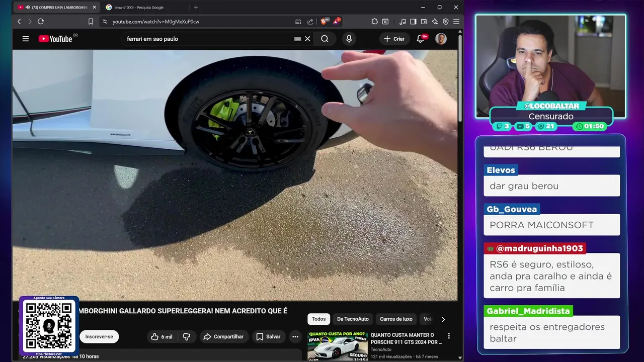
Task: Open the on-screen keyboard icon in search box
Action: click(x=298, y=39)
